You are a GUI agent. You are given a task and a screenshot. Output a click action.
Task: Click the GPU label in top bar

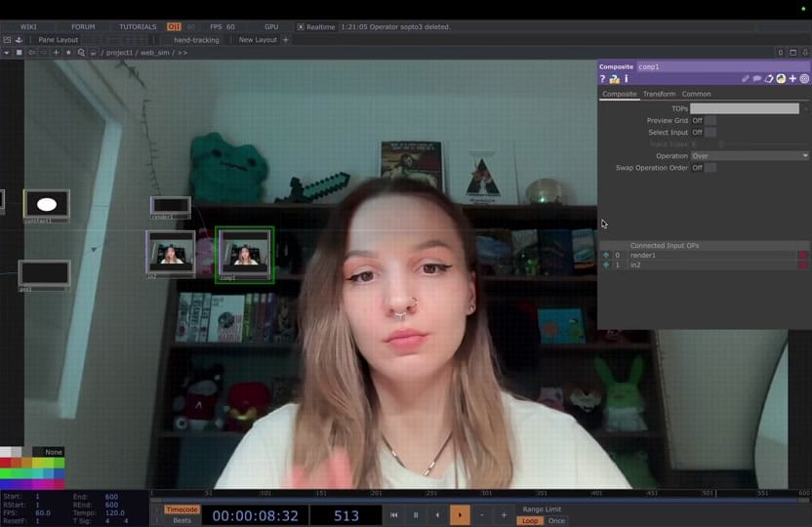271,27
